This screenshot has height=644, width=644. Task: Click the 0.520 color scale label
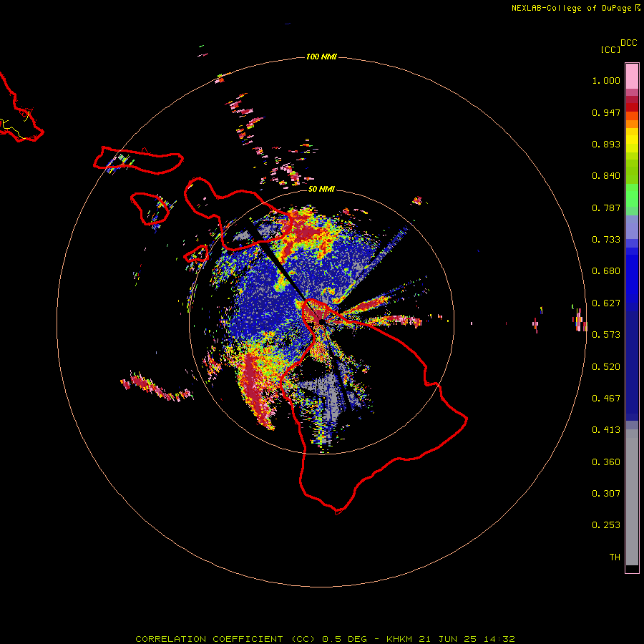click(x=606, y=367)
